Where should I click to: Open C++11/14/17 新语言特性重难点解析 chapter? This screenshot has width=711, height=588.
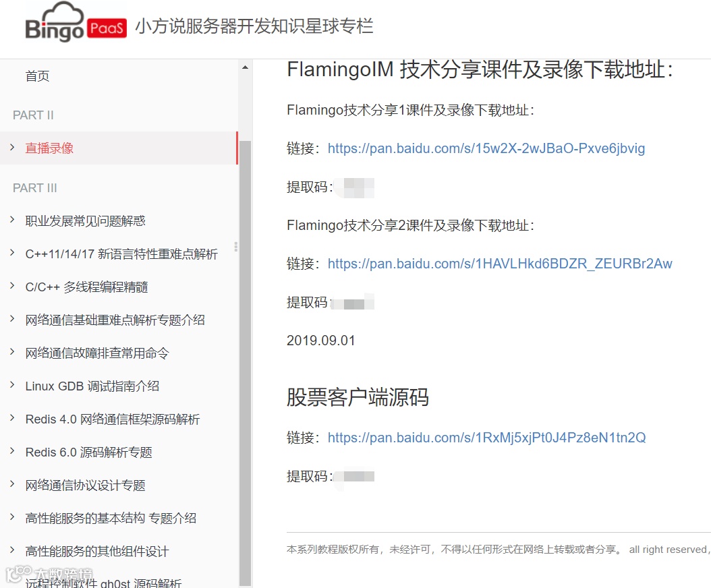(x=121, y=254)
